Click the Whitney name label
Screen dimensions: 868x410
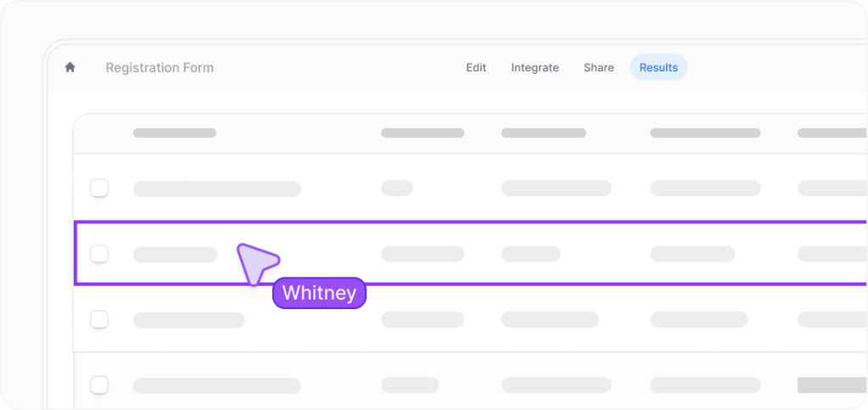(x=319, y=293)
